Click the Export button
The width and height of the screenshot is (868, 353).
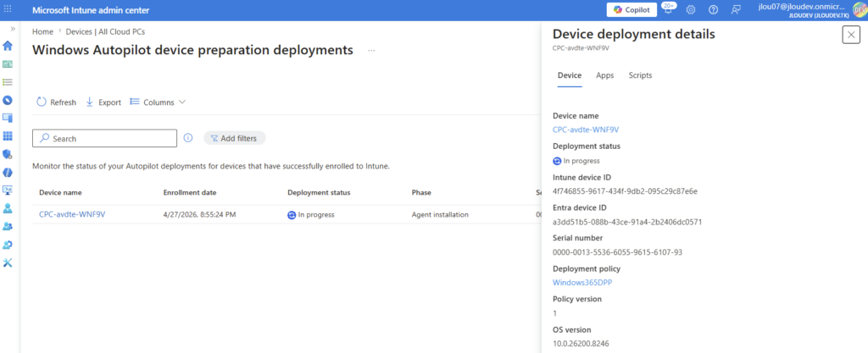pyautogui.click(x=103, y=102)
